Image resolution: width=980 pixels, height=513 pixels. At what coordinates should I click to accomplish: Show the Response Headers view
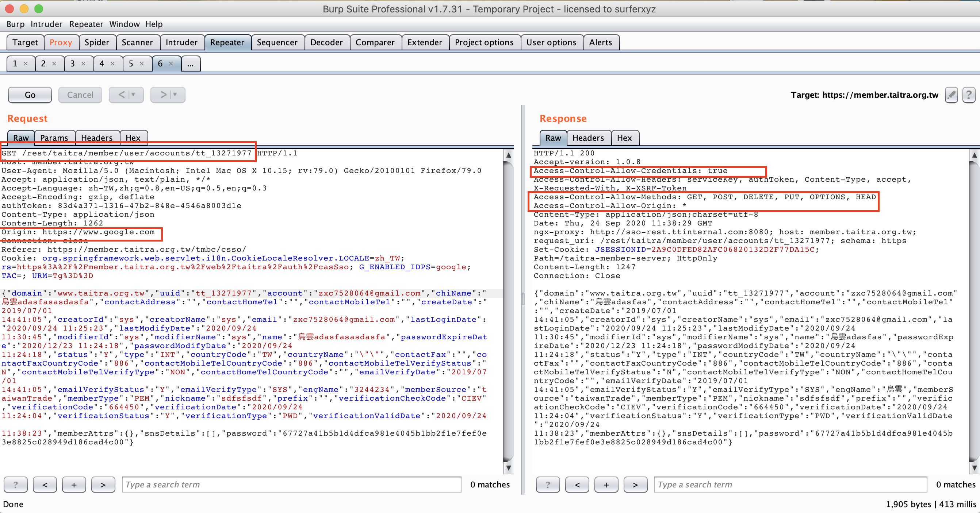[x=588, y=138]
